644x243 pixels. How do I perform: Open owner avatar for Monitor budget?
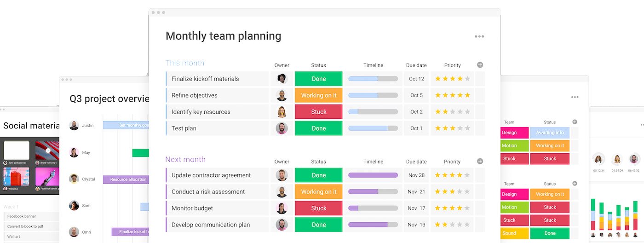click(282, 208)
